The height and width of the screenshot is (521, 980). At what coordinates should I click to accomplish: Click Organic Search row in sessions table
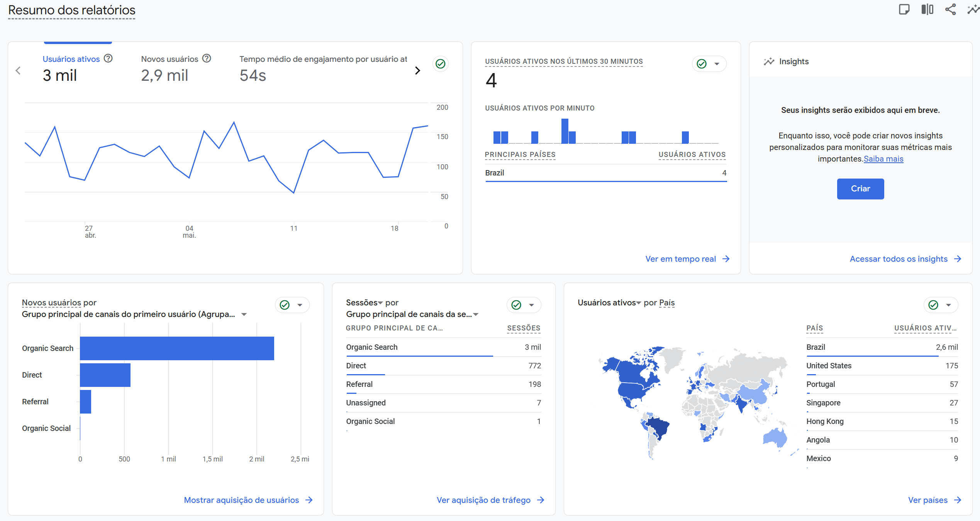pyautogui.click(x=443, y=347)
